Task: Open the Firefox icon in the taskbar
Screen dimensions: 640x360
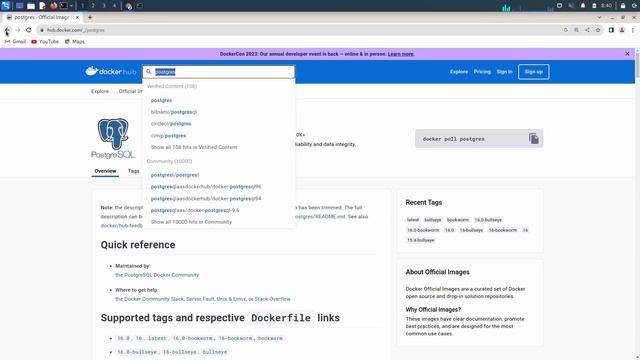Action: (53, 6)
